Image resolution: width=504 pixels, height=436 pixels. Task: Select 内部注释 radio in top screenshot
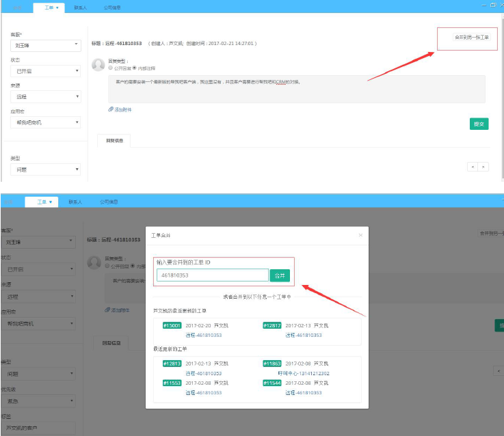(135, 68)
